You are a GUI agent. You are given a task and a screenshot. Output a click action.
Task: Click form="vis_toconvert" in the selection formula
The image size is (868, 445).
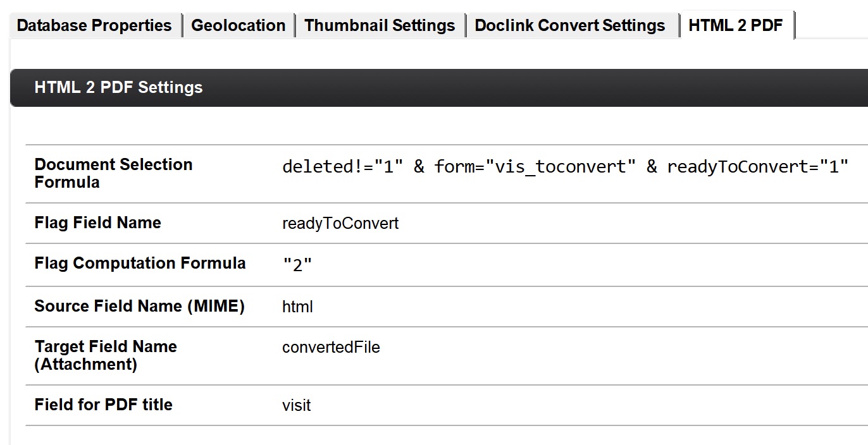click(x=535, y=167)
